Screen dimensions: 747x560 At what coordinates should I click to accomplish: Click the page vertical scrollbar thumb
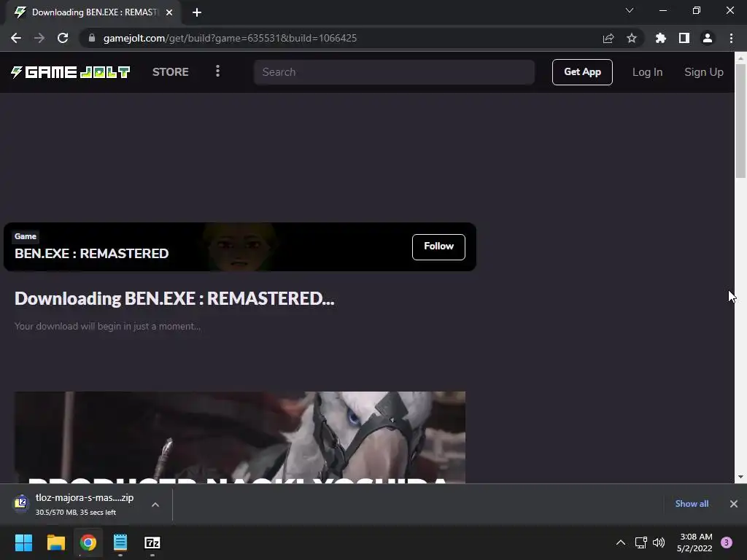pos(740,121)
